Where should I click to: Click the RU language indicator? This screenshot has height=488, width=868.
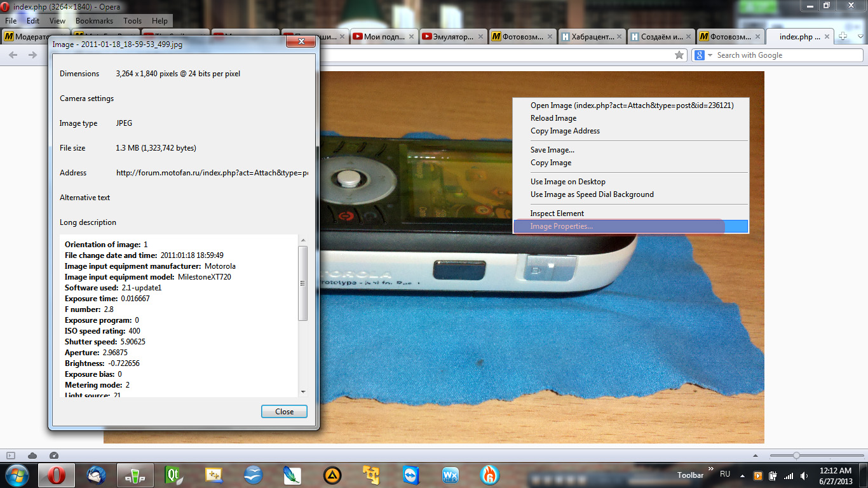(x=725, y=474)
